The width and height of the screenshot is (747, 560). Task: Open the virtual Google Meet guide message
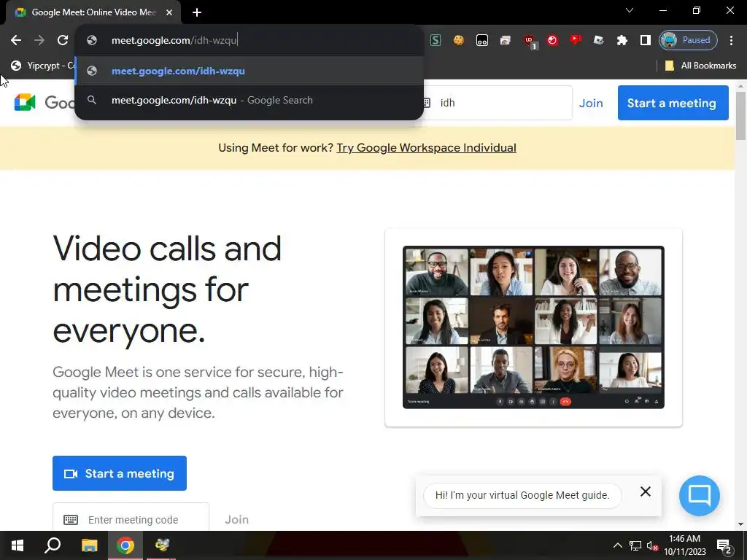pyautogui.click(x=522, y=495)
